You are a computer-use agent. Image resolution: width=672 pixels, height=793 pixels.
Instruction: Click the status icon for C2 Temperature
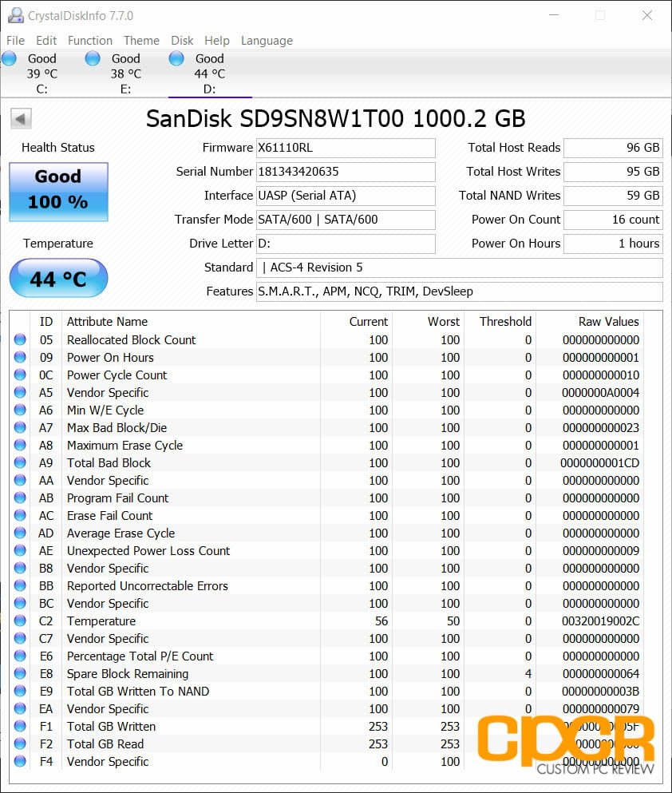coord(20,621)
